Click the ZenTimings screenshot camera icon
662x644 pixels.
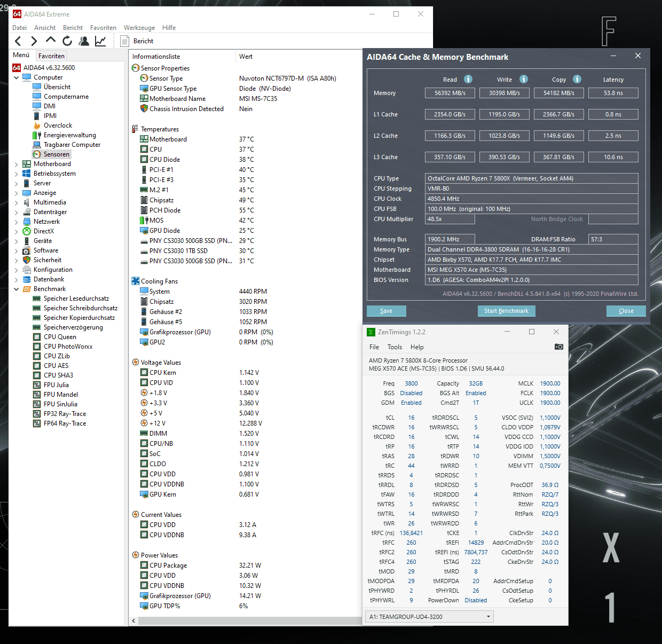pos(559,347)
